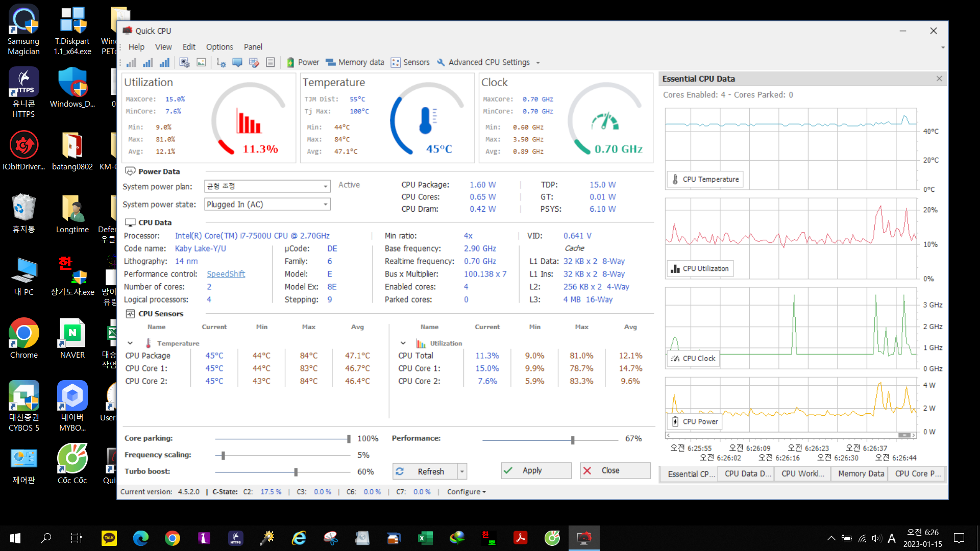Image resolution: width=980 pixels, height=551 pixels.
Task: Click CPU Clock chart label
Action: click(x=693, y=359)
